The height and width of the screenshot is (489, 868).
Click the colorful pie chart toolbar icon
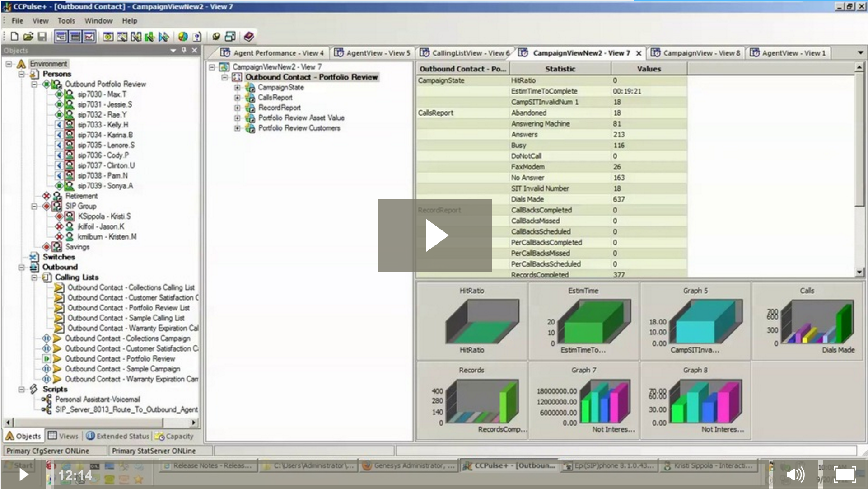(x=183, y=36)
